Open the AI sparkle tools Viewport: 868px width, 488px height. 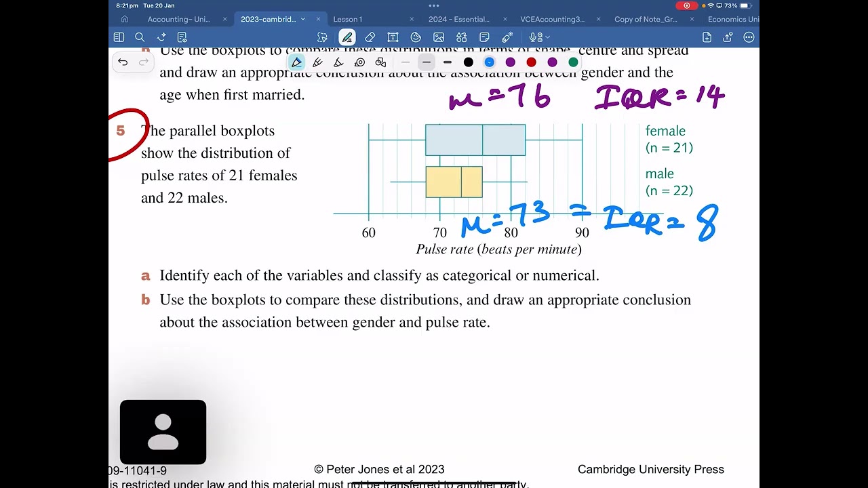[x=161, y=37]
